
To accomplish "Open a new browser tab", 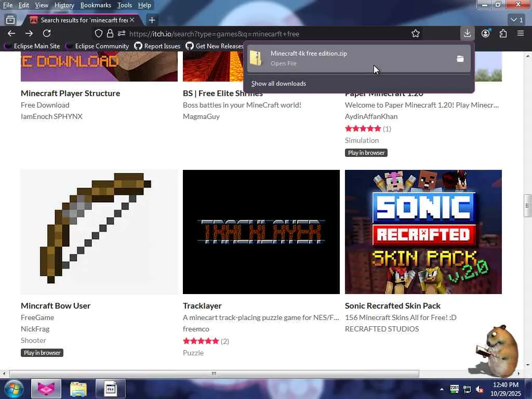I will (x=152, y=20).
